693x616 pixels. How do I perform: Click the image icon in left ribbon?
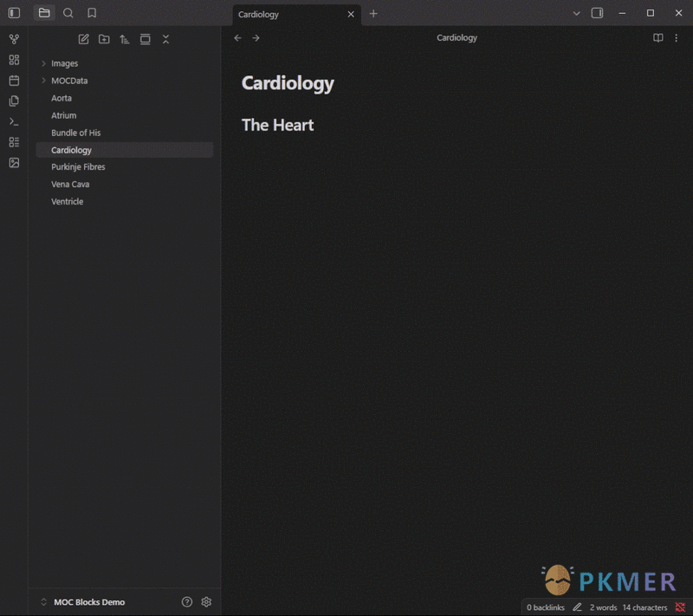14,163
